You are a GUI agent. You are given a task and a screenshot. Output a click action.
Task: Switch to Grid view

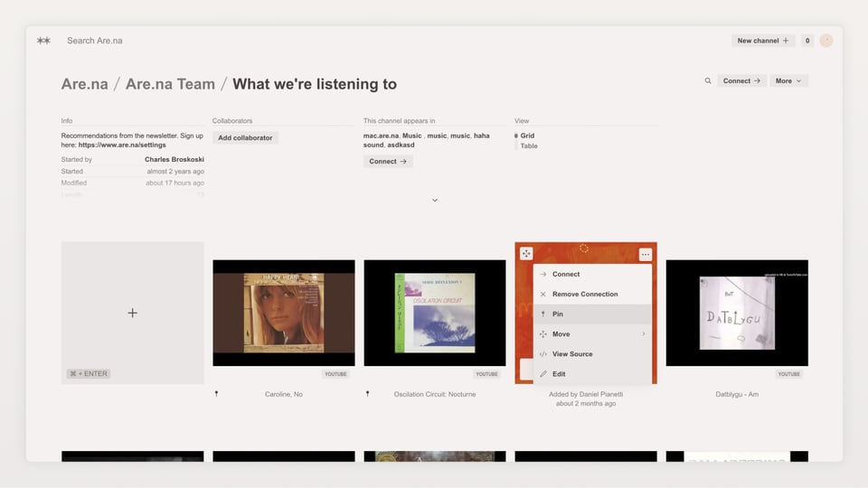tap(527, 136)
